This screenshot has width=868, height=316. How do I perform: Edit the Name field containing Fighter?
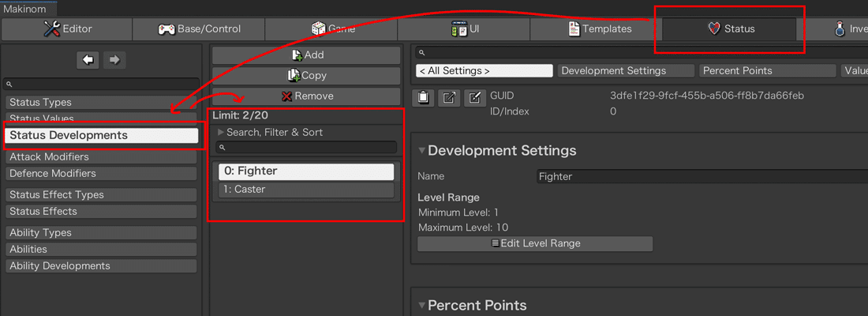pos(702,177)
